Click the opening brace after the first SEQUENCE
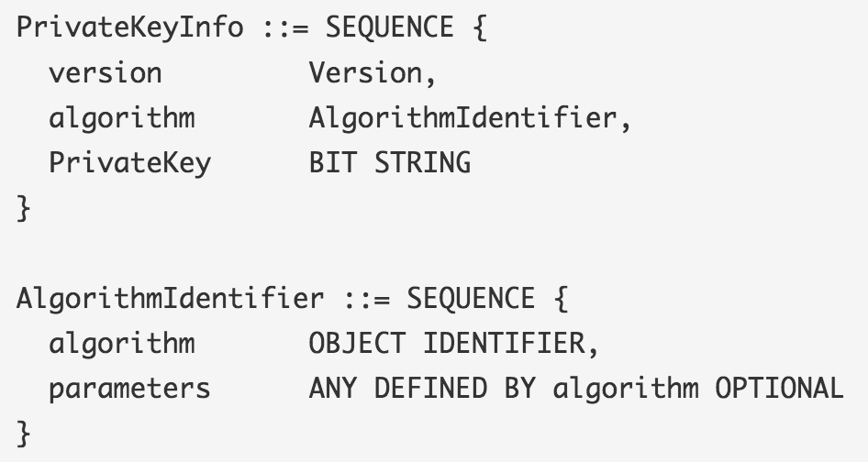 [479, 27]
